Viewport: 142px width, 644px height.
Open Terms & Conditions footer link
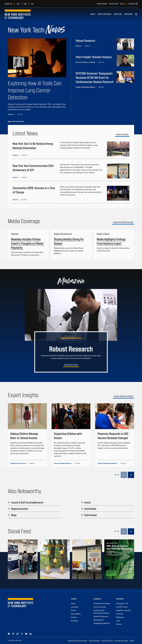(x=107, y=640)
